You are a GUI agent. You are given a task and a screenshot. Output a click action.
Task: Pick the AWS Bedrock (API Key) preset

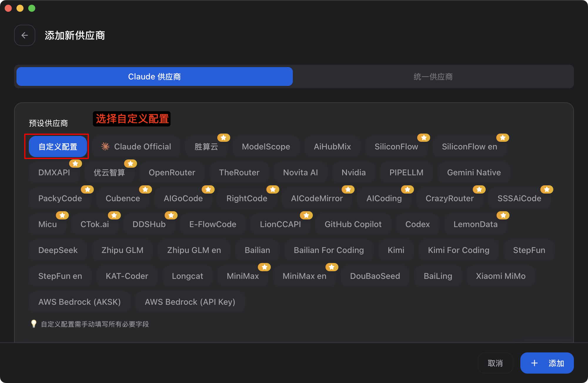(x=190, y=302)
